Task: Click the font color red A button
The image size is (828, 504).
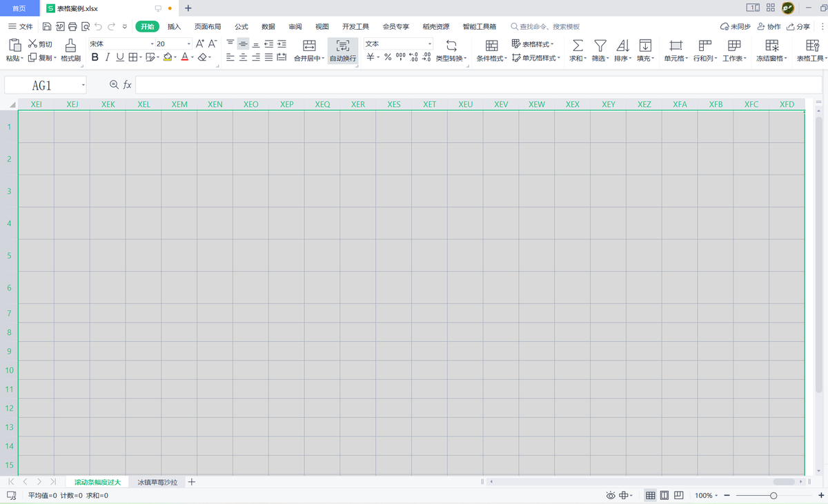Action: pos(184,58)
